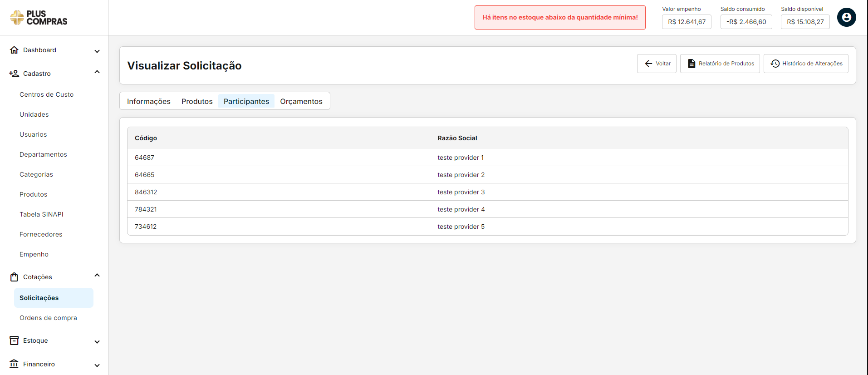Screen dimensions: 868x375
Task: Click the Cadastro add-person icon
Action: point(14,74)
